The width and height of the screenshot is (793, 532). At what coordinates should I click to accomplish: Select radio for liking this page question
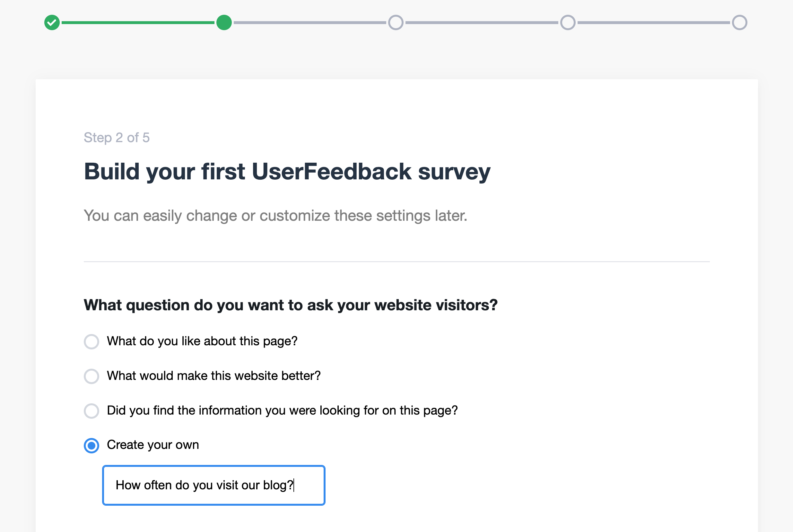pos(91,341)
